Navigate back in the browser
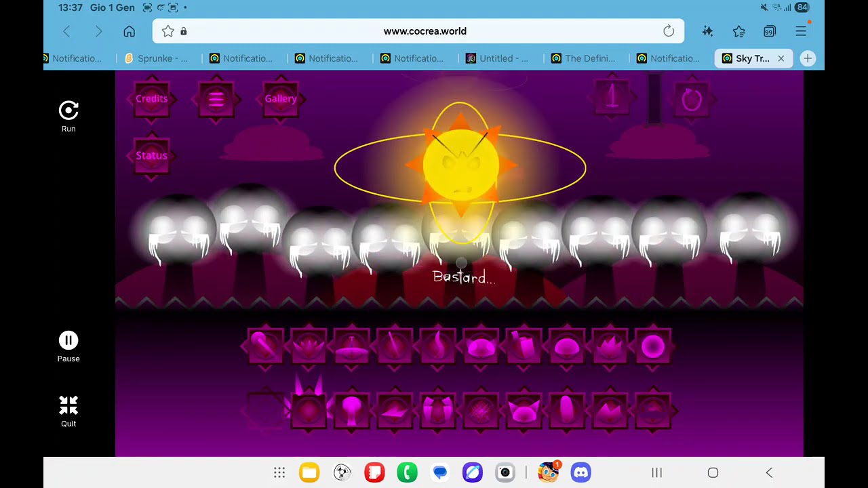 66,31
